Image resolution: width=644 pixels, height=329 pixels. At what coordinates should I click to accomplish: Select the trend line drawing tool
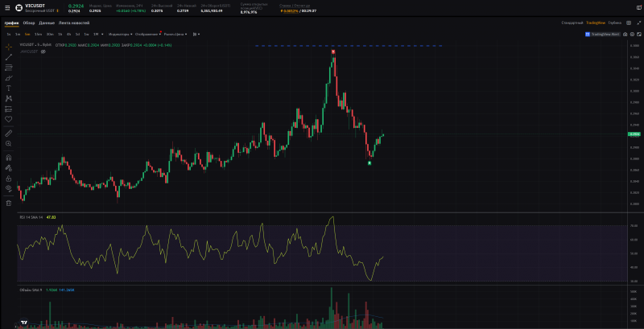click(8, 57)
